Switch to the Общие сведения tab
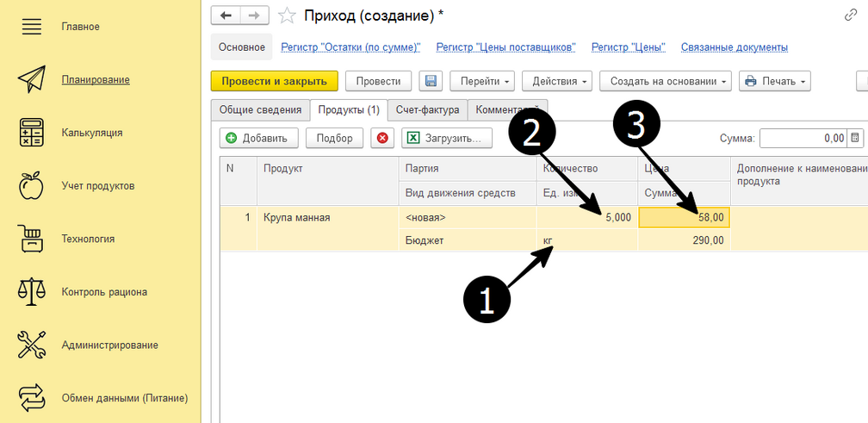This screenshot has height=423, width=868. click(259, 109)
